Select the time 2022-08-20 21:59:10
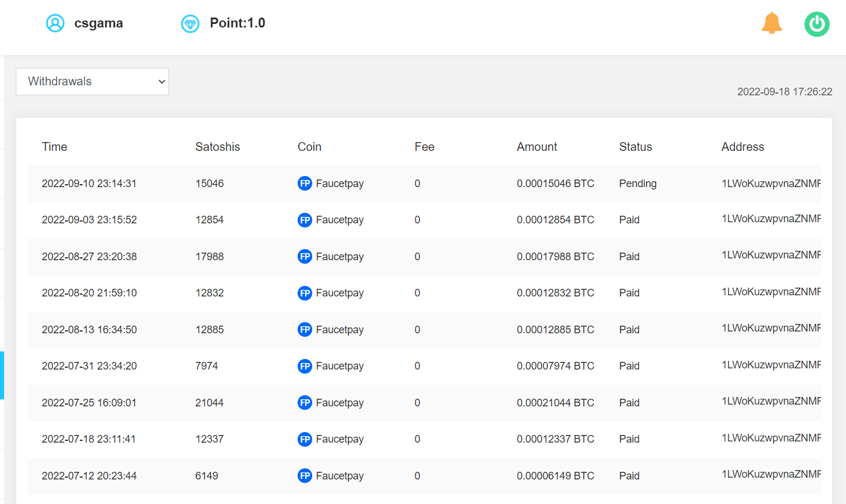Viewport: 846px width, 504px height. [89, 293]
